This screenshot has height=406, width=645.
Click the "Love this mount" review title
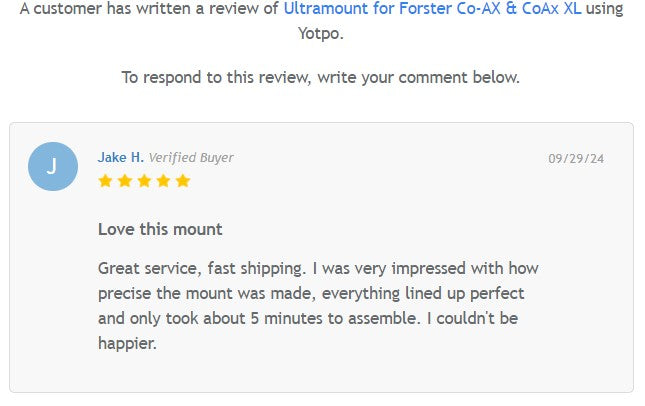coord(160,229)
